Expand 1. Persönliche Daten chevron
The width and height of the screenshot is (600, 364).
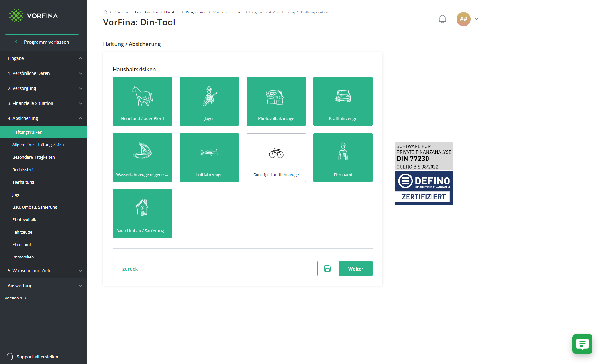(x=81, y=73)
